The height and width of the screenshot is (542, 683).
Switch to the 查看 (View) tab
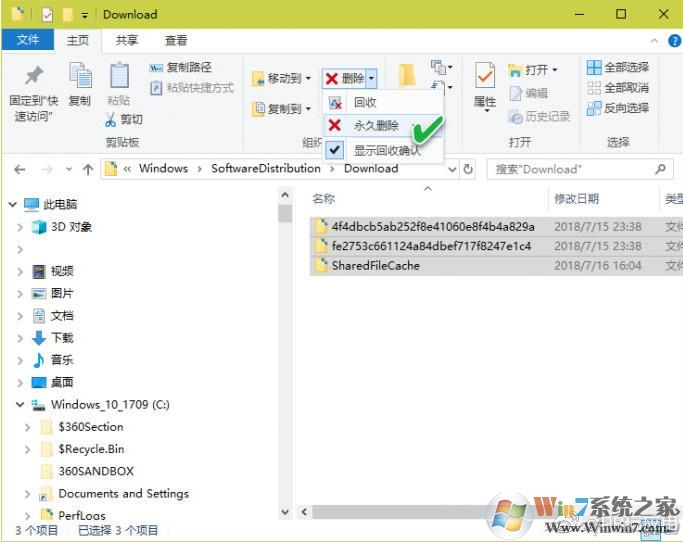click(176, 40)
